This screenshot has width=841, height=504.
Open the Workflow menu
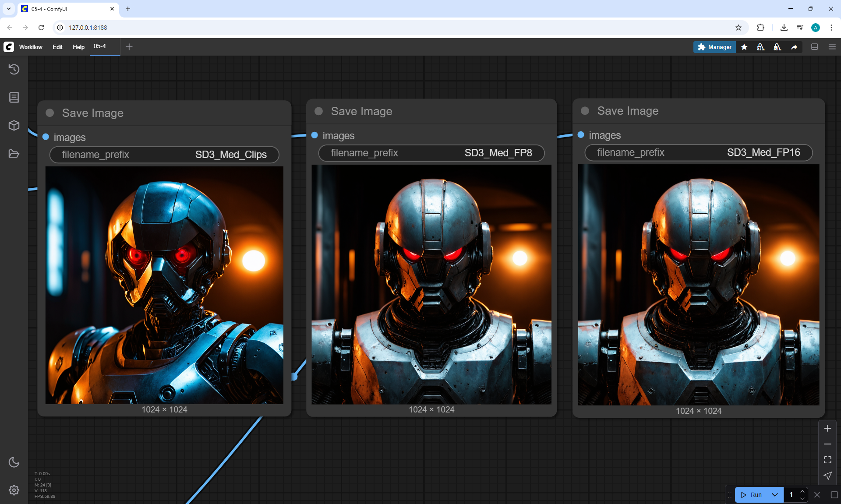(x=31, y=47)
